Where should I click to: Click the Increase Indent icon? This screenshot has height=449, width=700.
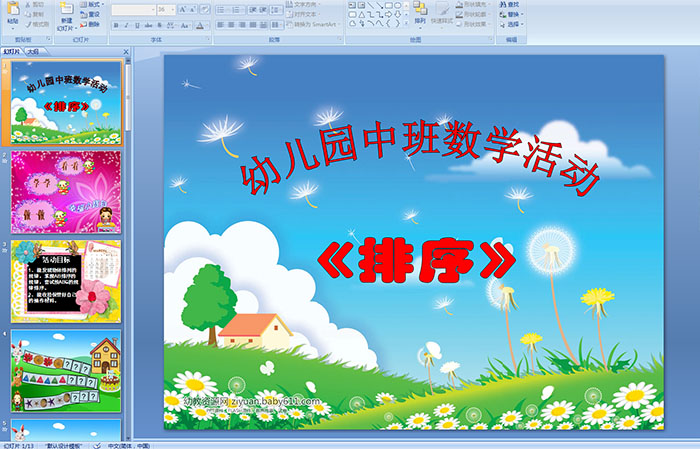263,9
